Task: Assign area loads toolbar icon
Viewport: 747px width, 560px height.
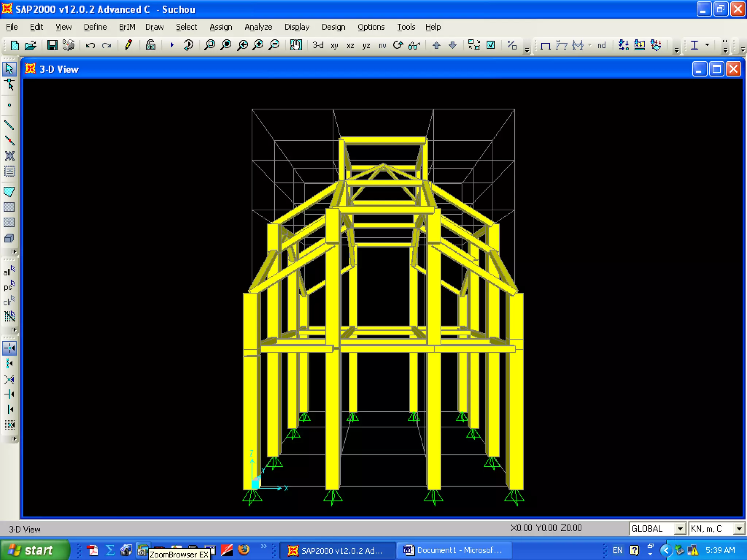Action: (x=656, y=45)
